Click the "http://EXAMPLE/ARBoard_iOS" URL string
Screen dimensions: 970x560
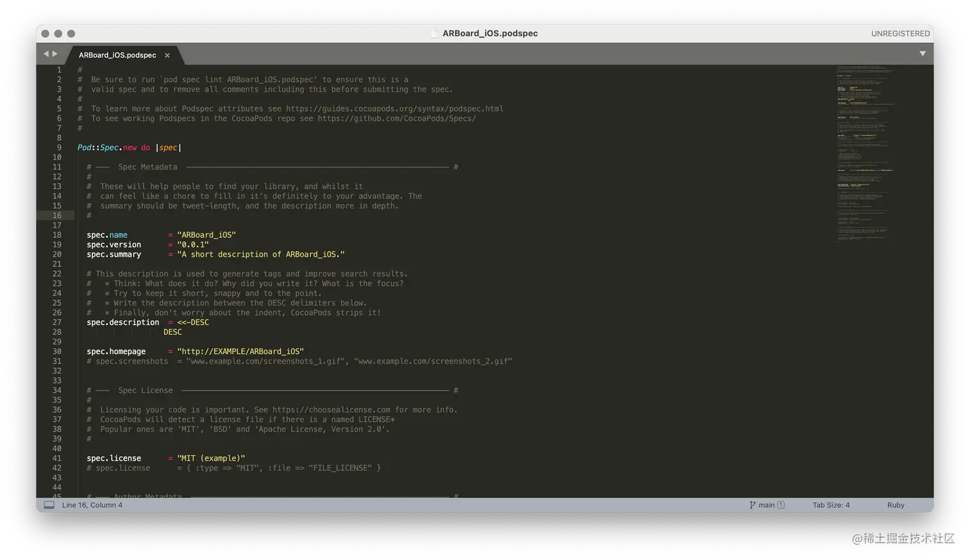(x=241, y=352)
